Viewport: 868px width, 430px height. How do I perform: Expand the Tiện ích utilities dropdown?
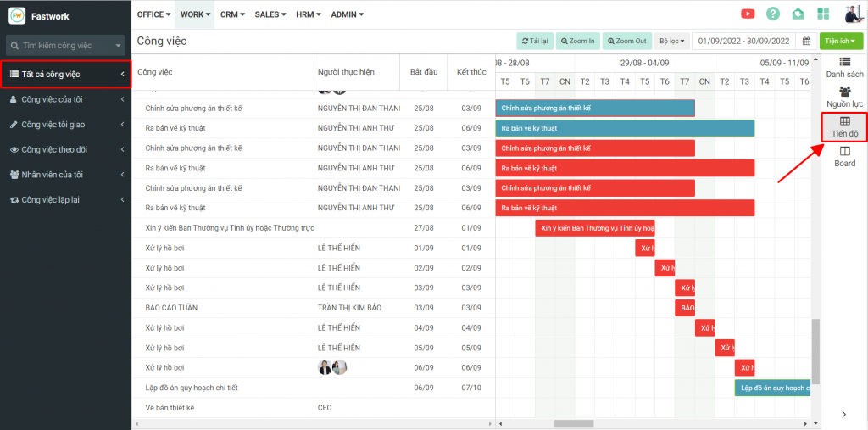(841, 41)
